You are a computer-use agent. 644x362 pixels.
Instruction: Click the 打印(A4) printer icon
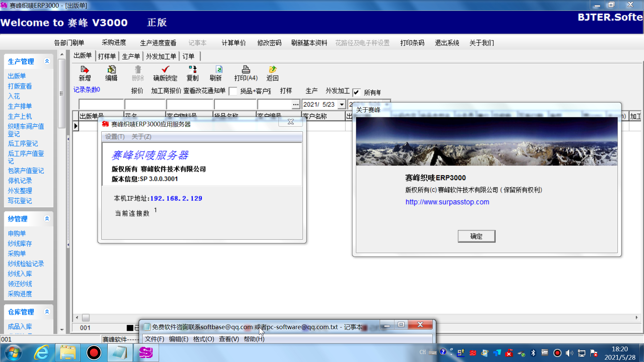[x=246, y=70]
